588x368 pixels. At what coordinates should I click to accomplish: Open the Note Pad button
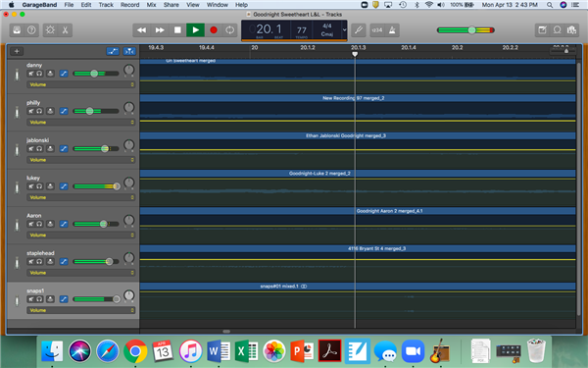click(542, 30)
